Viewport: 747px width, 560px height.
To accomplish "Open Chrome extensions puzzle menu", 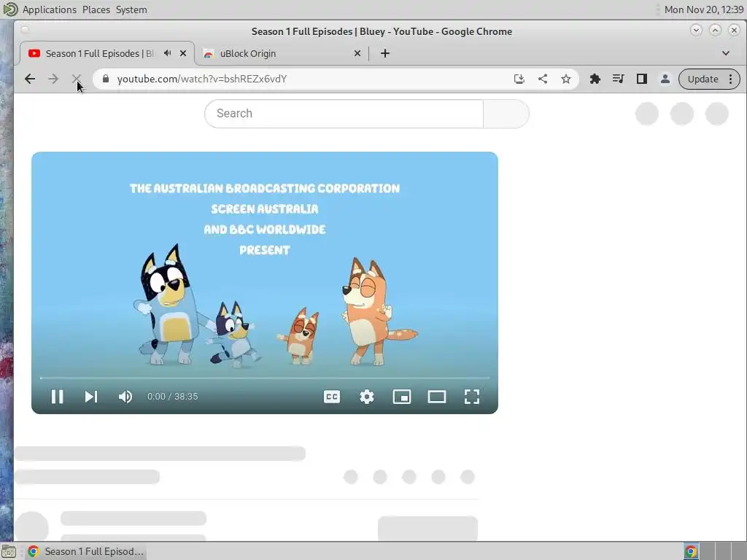I will [595, 79].
